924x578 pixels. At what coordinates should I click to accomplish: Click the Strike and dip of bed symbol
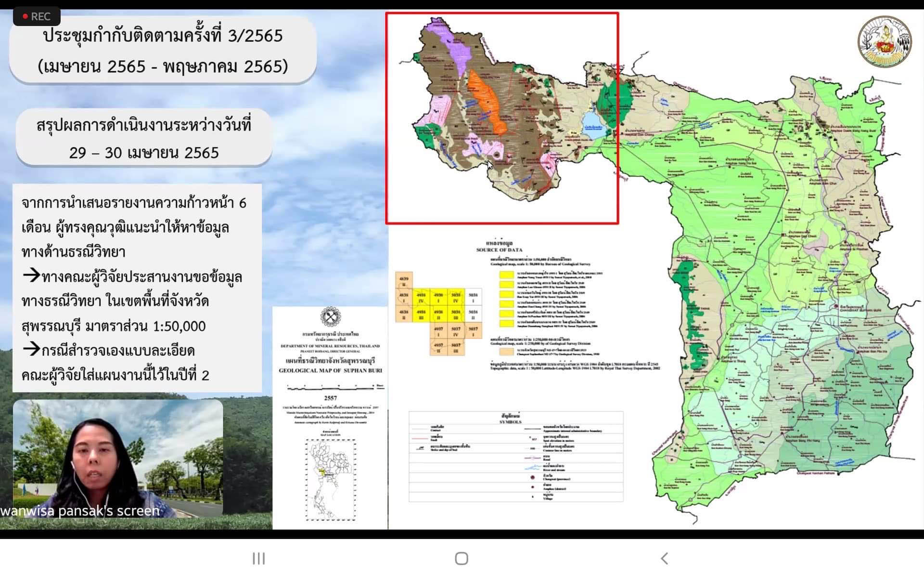[419, 447]
